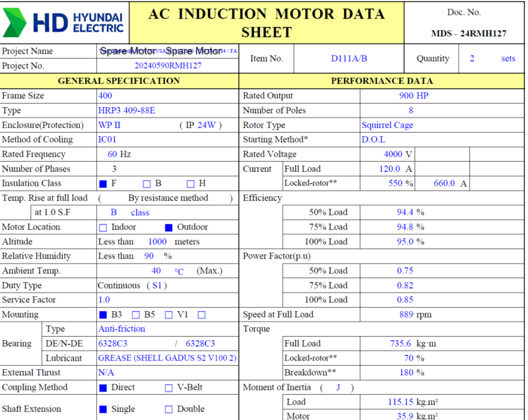Toggle the Outdoor motor location checkbox
The width and height of the screenshot is (528, 420).
coord(168,228)
